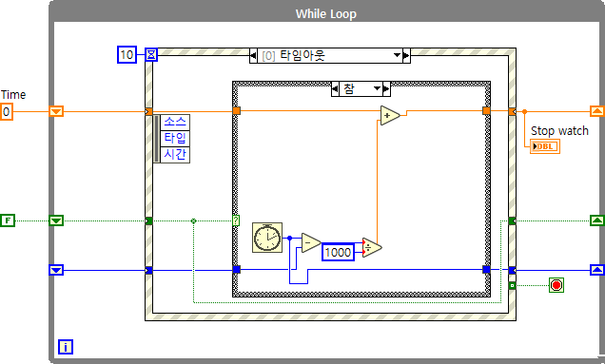The image size is (605, 364).
Task: Go to previous event case arrow
Action: (x=253, y=55)
